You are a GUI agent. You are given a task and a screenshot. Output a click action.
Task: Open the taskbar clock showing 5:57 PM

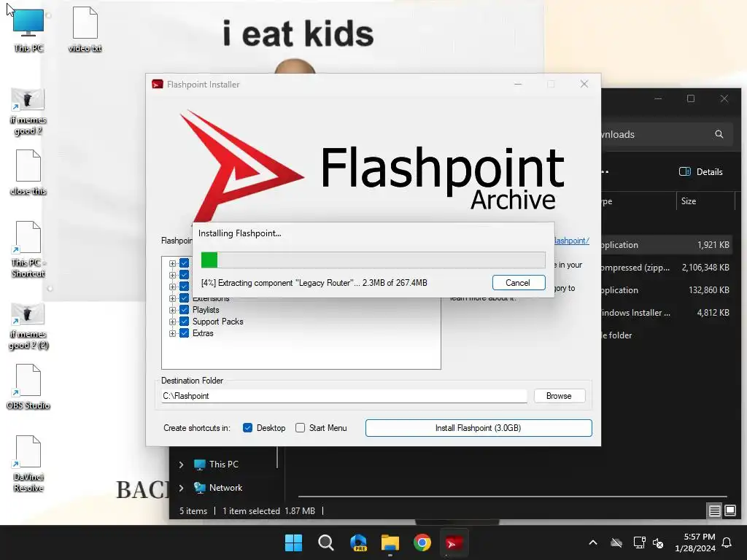[695, 542]
